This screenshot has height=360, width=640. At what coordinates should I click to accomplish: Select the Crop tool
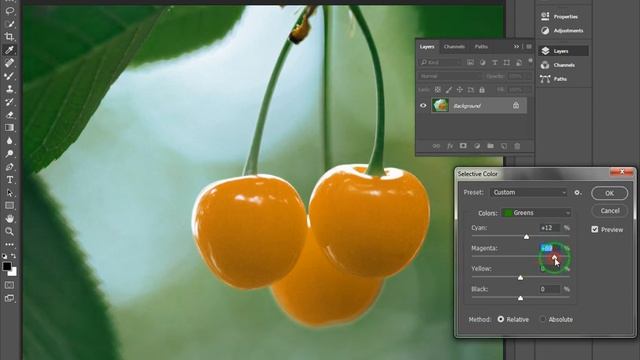9,37
